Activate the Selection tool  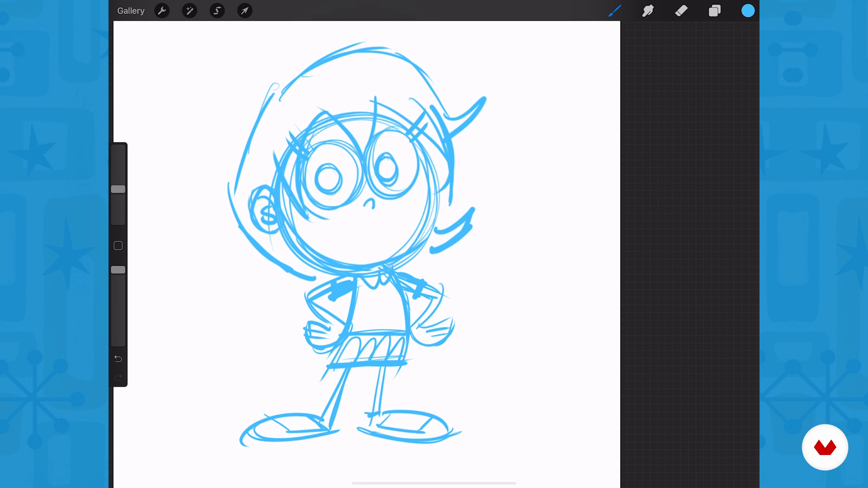coord(217,11)
